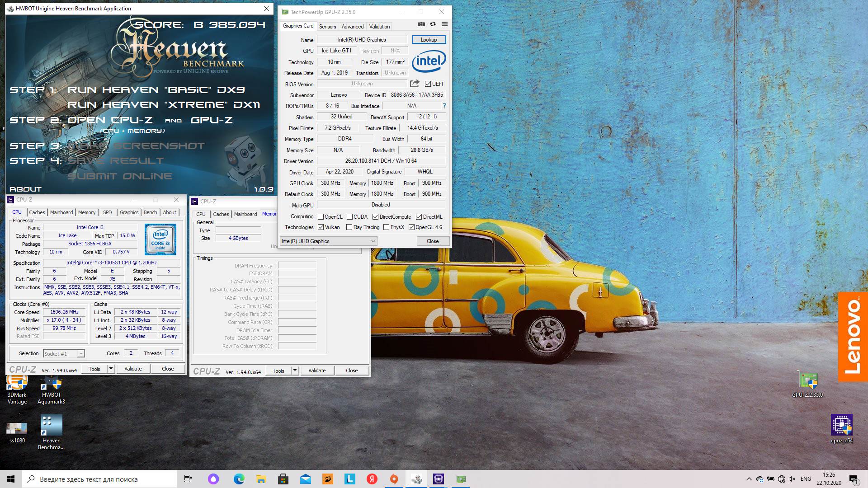
Task: Open Graphics tab in first CPU-Z
Action: tap(129, 212)
